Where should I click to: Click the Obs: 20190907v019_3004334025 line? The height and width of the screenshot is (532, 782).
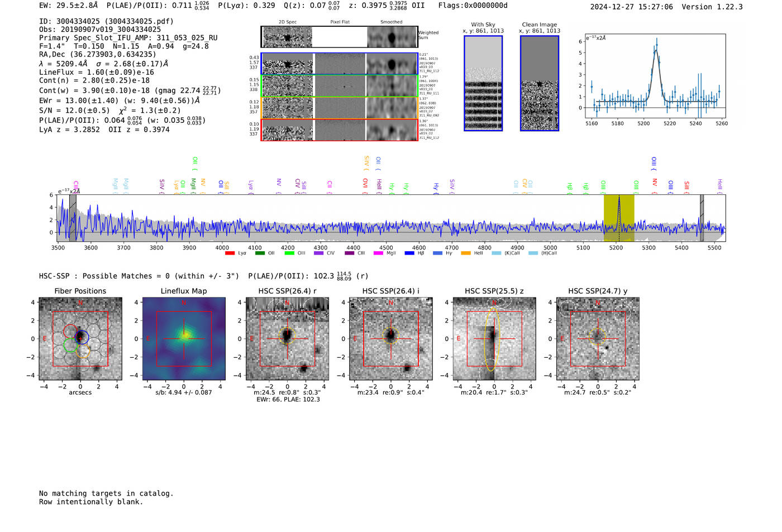(100, 30)
